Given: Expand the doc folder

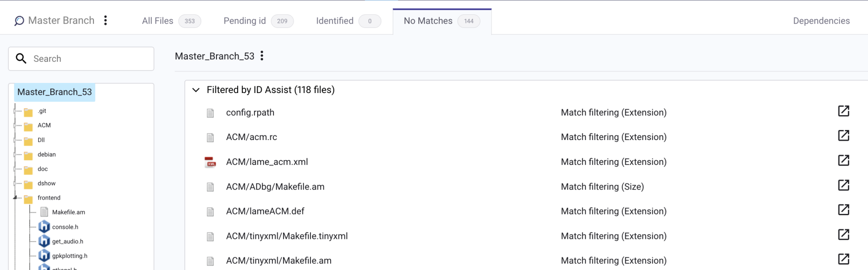Looking at the screenshot, I should pyautogui.click(x=15, y=169).
